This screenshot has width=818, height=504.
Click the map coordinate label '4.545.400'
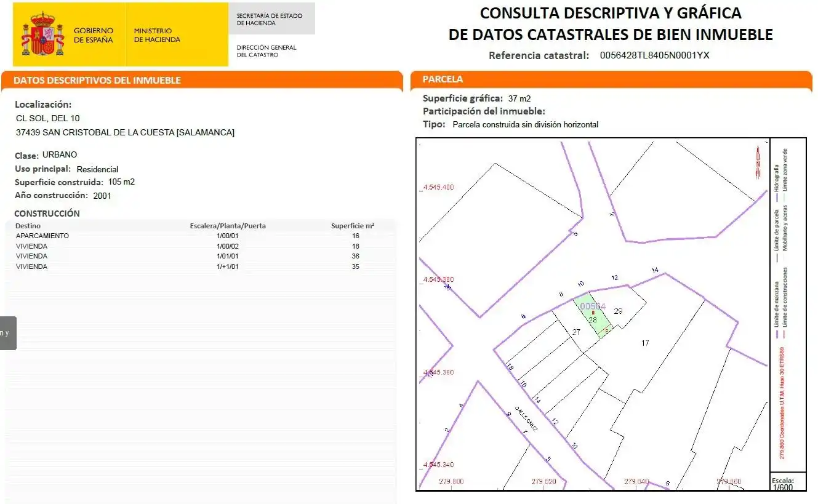439,186
